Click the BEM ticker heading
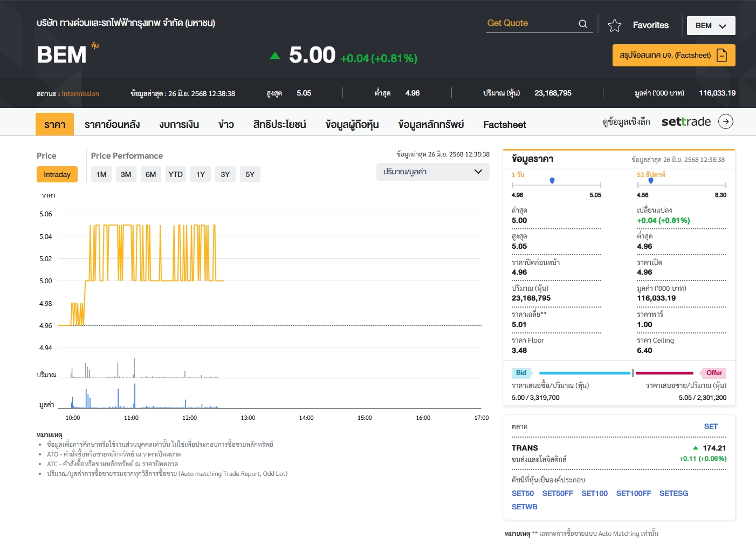The width and height of the screenshot is (756, 545). click(61, 54)
